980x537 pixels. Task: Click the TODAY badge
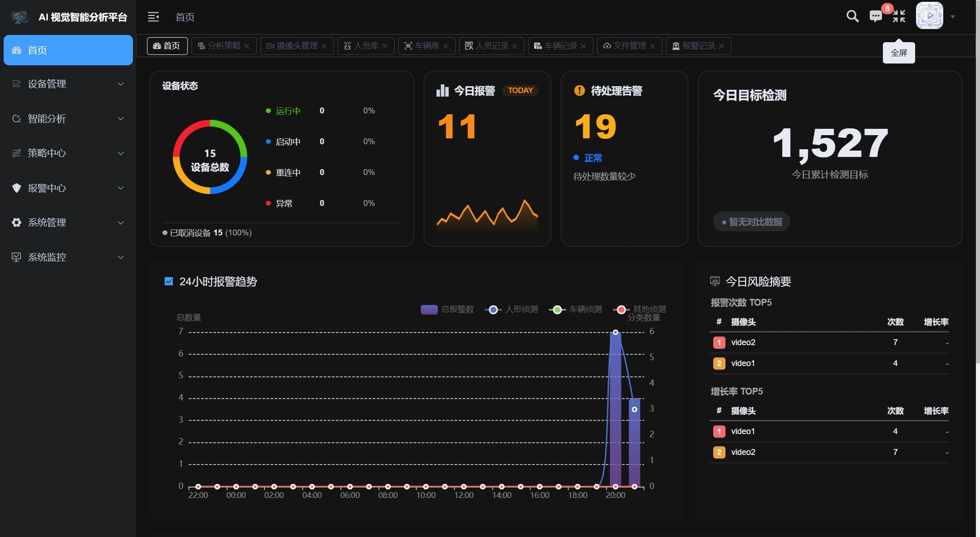click(520, 90)
